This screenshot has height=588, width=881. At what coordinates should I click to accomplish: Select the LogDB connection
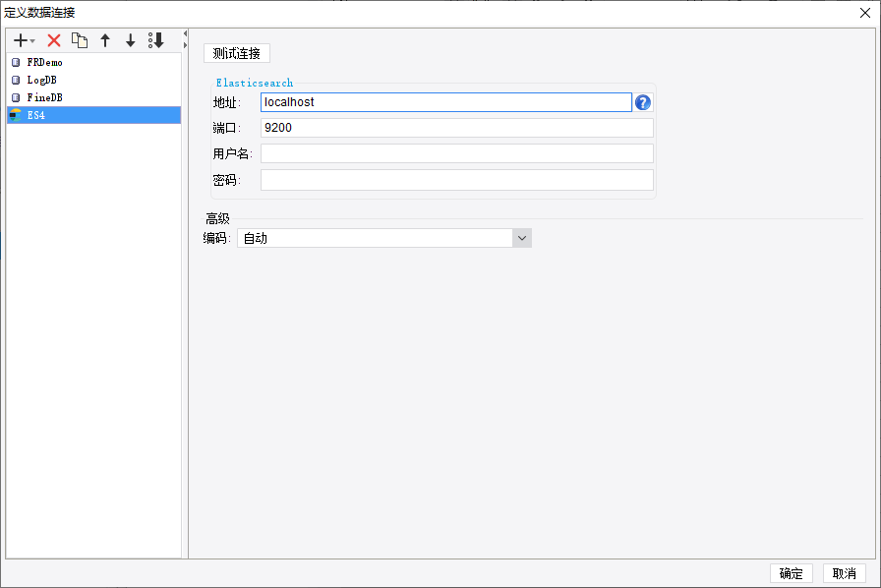pos(42,81)
